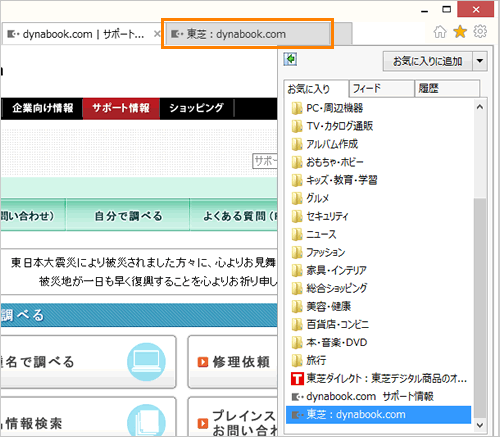Open 企業向け情報 navigation item
The width and height of the screenshot is (500, 437).
pos(42,108)
